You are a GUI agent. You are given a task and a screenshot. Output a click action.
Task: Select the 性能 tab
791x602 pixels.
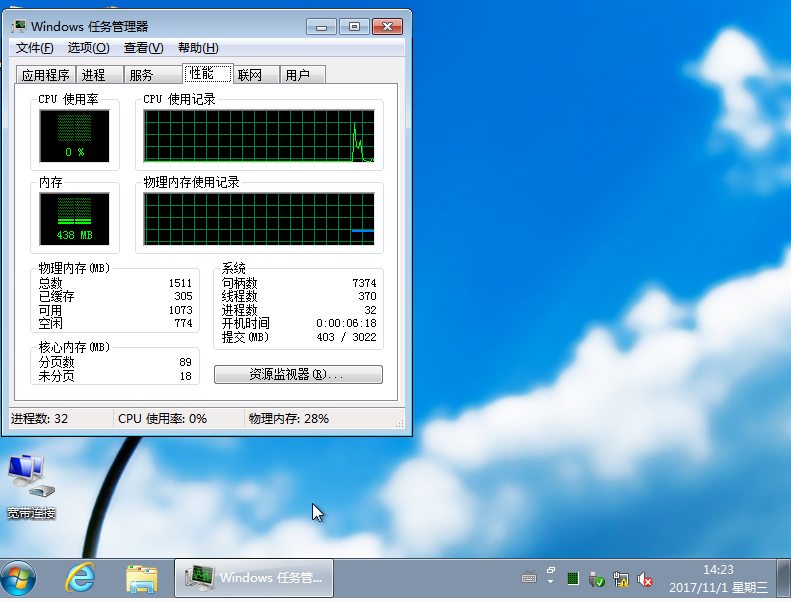[207, 74]
